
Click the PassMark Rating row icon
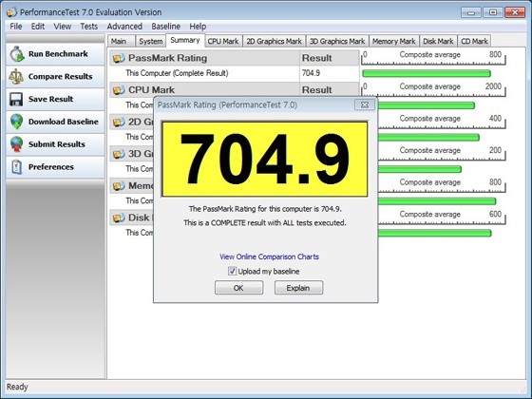(x=119, y=58)
